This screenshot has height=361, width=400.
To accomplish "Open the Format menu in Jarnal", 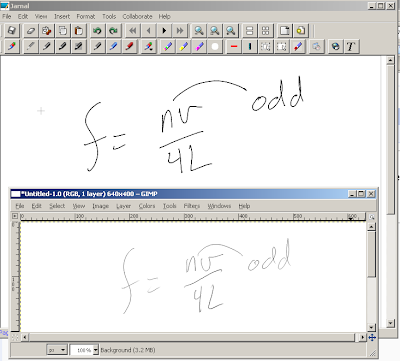I will point(86,16).
